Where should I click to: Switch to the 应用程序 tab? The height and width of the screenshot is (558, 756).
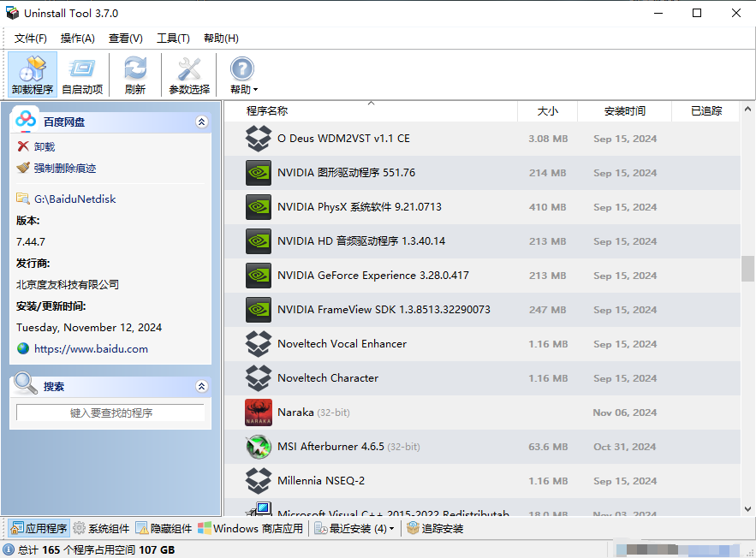tap(39, 529)
